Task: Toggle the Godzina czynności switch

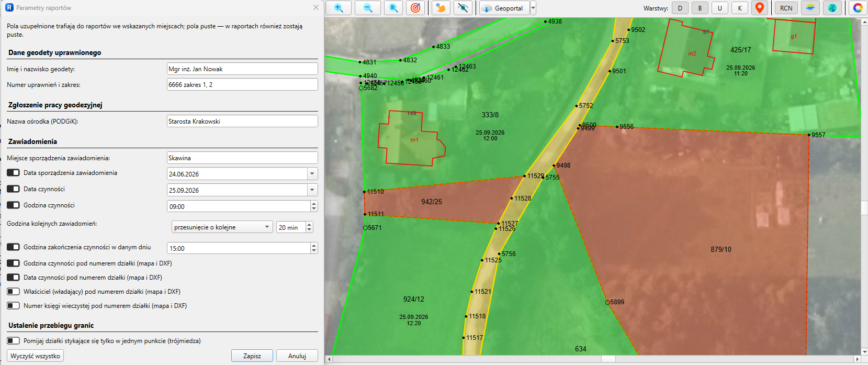Action: 13,205
